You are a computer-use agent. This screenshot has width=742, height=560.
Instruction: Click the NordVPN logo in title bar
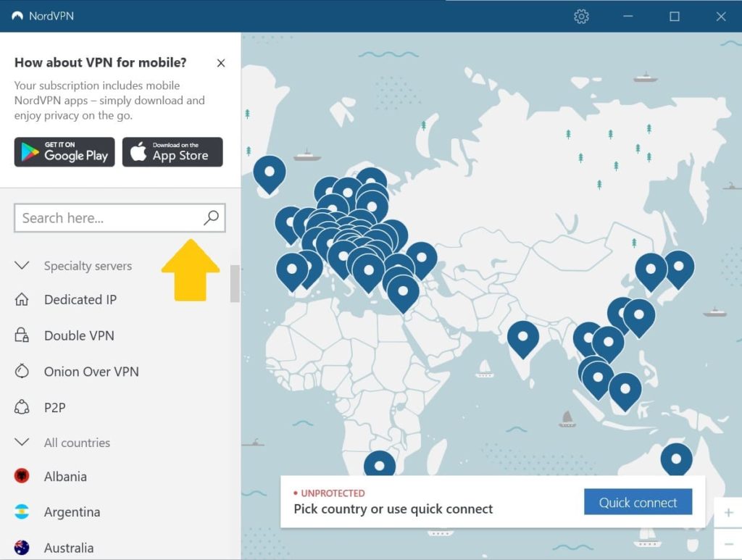pos(17,16)
